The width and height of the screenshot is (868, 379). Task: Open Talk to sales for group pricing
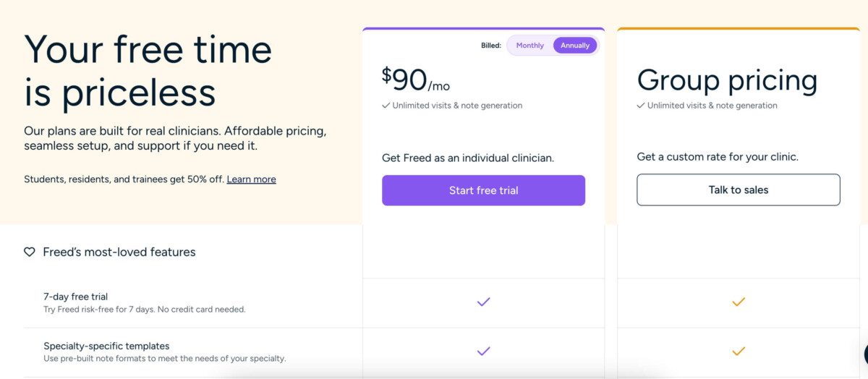pos(739,190)
